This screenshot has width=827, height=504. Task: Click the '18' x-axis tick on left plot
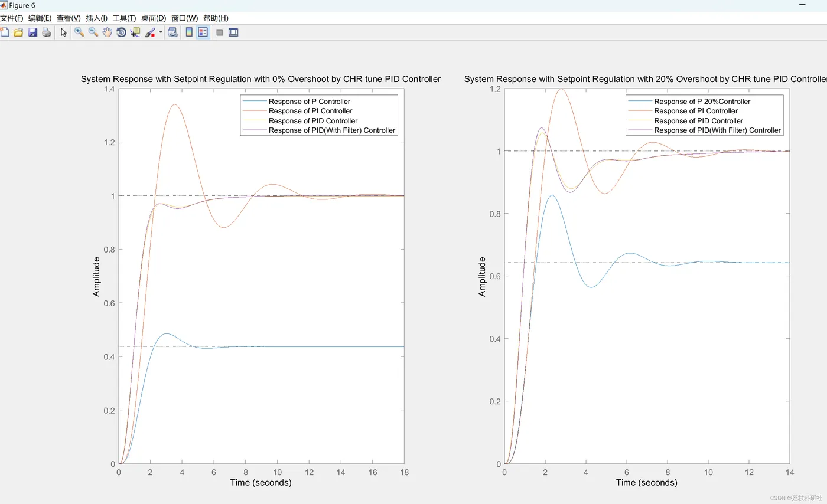(x=404, y=472)
